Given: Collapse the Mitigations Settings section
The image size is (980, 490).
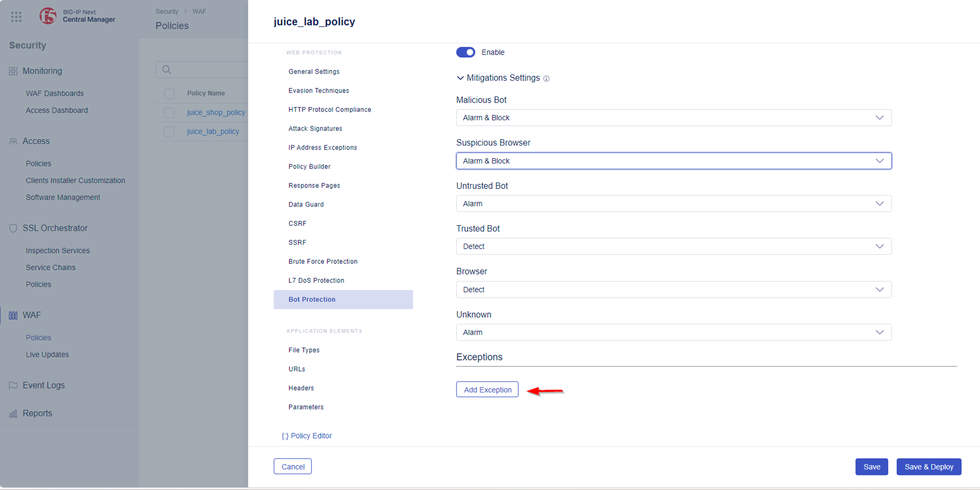Looking at the screenshot, I should pyautogui.click(x=460, y=78).
